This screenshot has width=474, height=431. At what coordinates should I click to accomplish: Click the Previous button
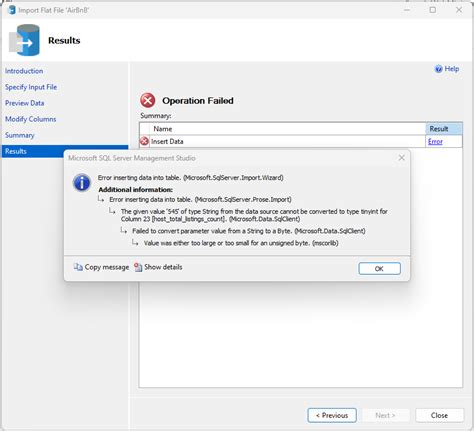[x=332, y=415]
